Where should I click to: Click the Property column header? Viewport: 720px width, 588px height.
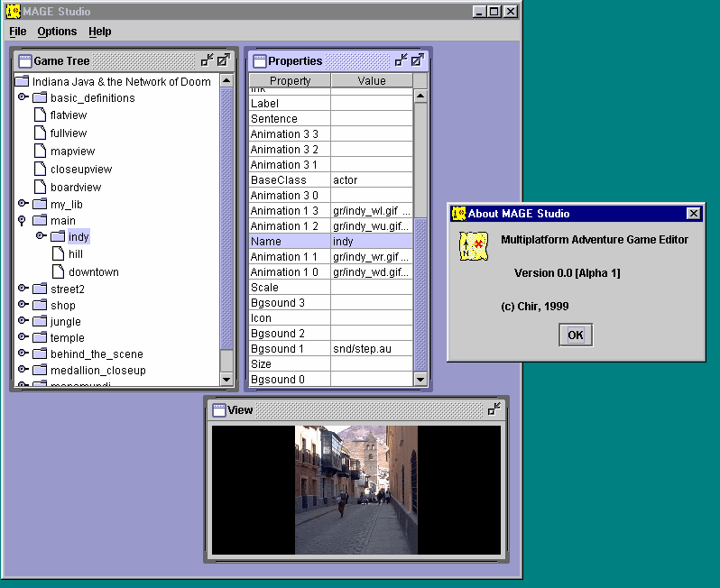click(290, 80)
